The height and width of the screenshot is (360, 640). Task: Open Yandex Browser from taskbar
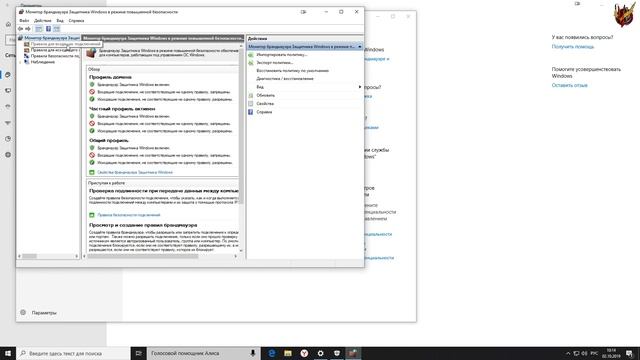[x=304, y=353]
